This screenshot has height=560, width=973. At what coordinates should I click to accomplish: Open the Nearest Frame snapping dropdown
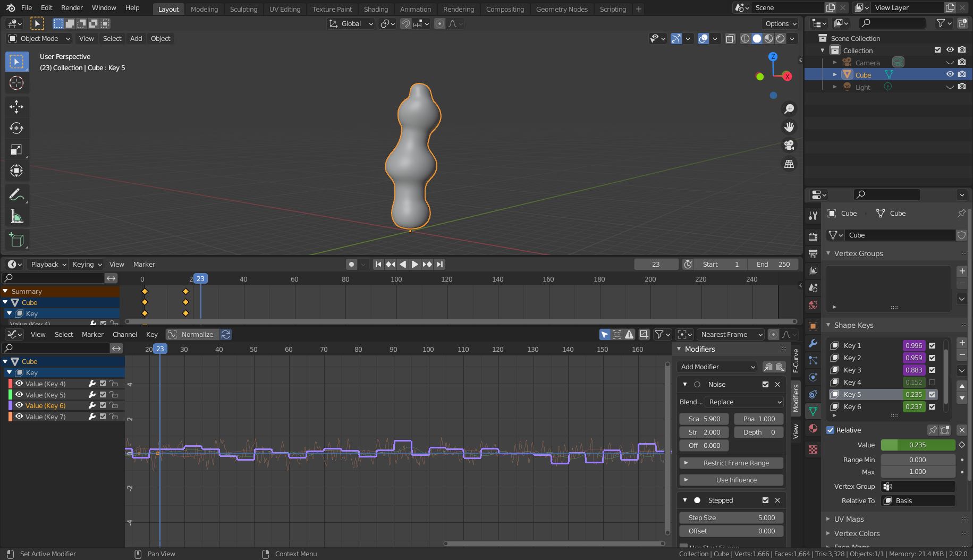(731, 334)
